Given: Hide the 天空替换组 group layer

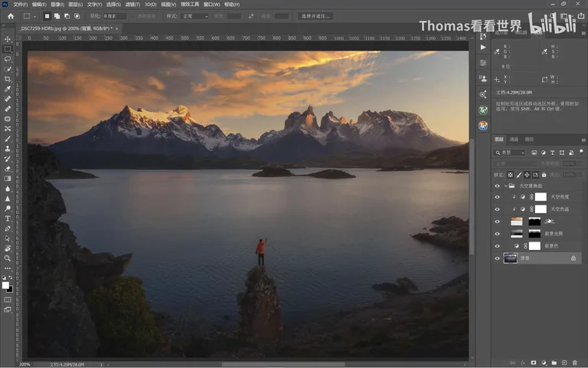Looking at the screenshot, I should coord(497,186).
